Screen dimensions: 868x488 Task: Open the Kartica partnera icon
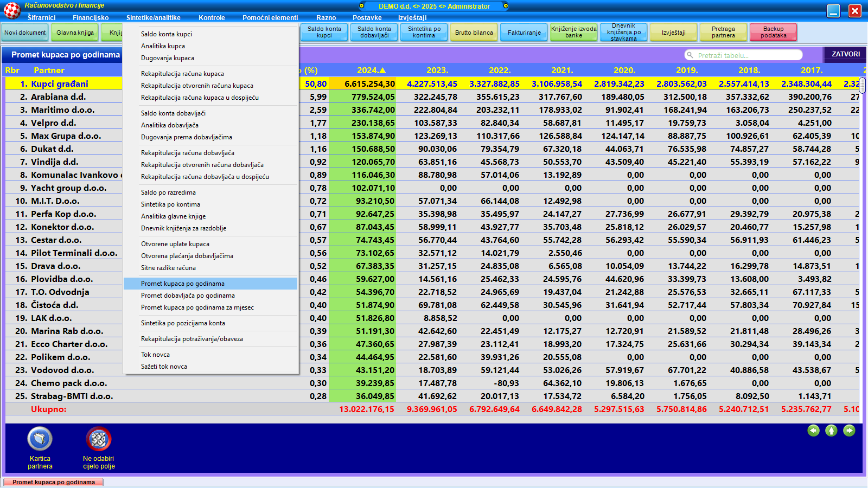(40, 439)
